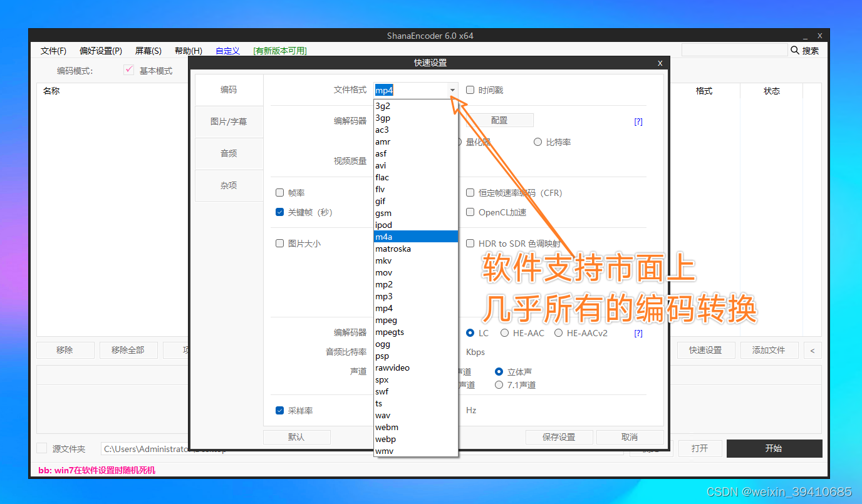This screenshot has width=862, height=504.
Task: Click the 移除 button
Action: pos(65,350)
